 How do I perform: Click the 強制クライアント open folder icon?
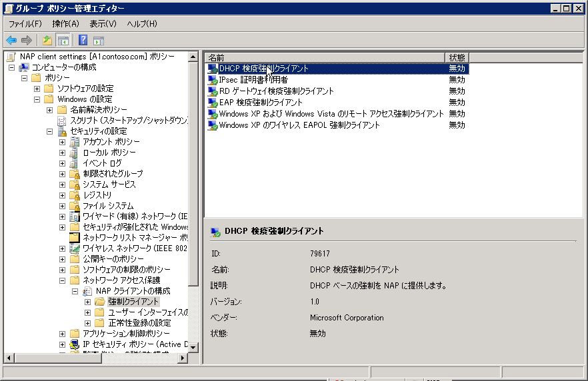100,302
